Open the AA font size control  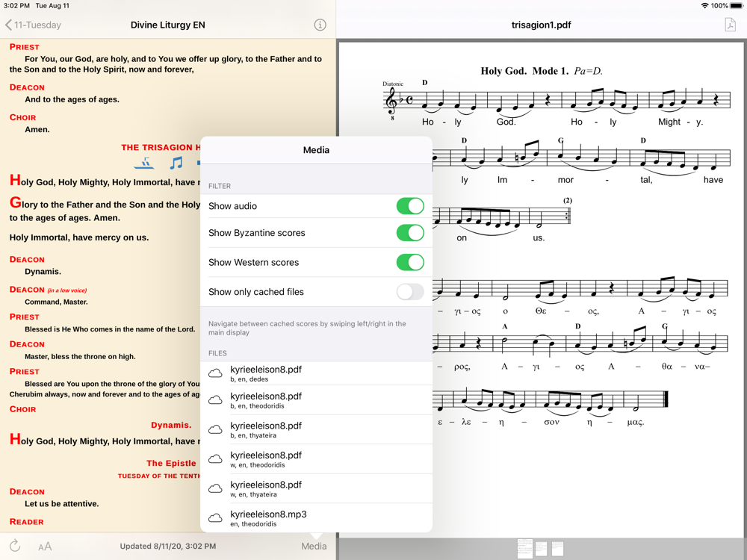45,547
